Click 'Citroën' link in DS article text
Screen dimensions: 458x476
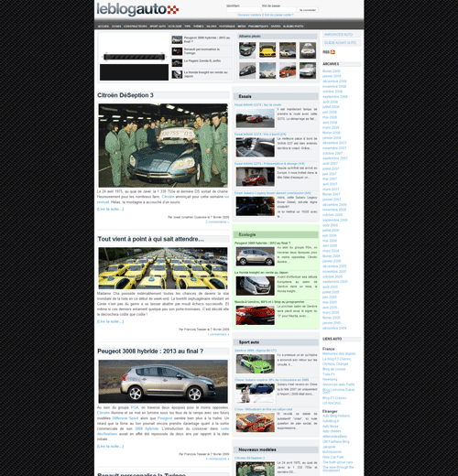click(x=169, y=197)
